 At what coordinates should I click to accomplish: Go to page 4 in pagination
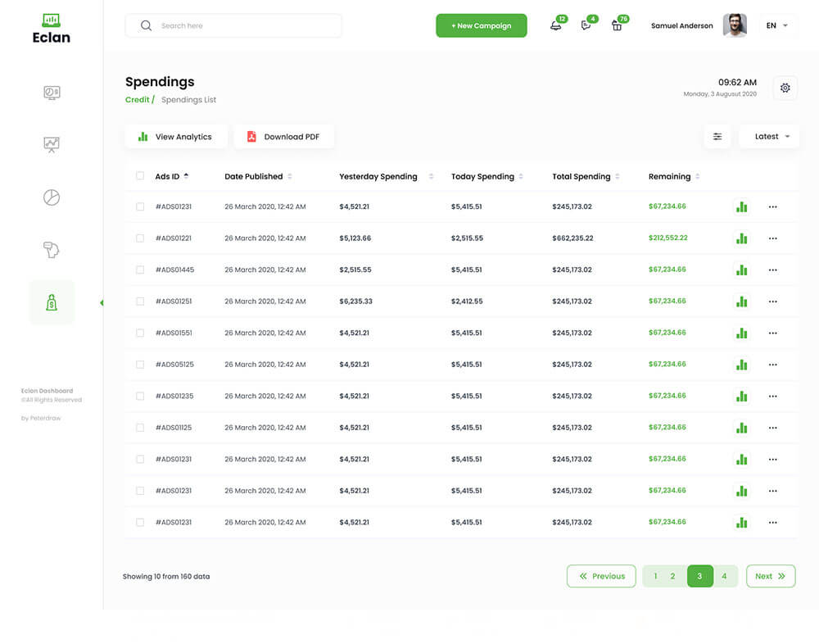point(724,576)
